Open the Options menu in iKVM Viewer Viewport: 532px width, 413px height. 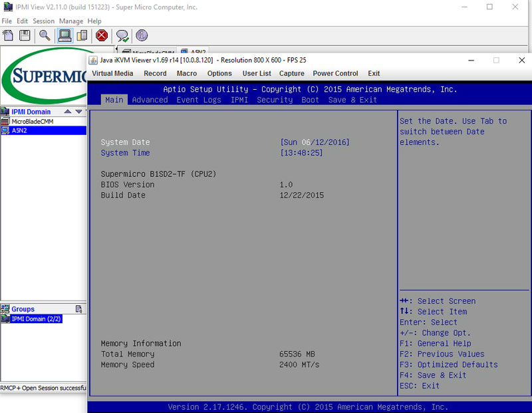(219, 73)
